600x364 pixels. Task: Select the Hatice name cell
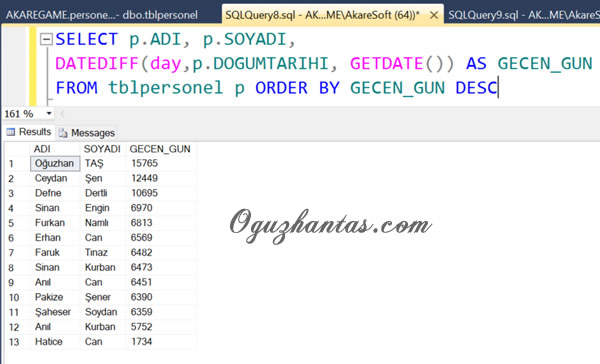click(55, 342)
